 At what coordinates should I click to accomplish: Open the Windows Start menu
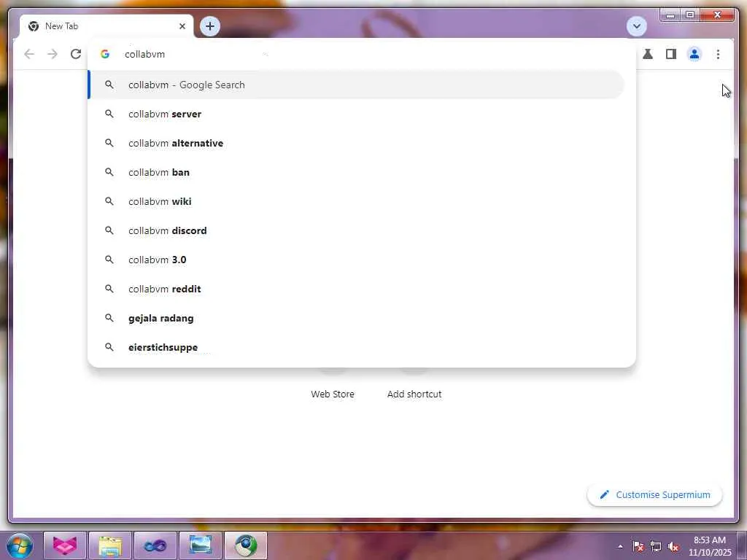(x=20, y=545)
